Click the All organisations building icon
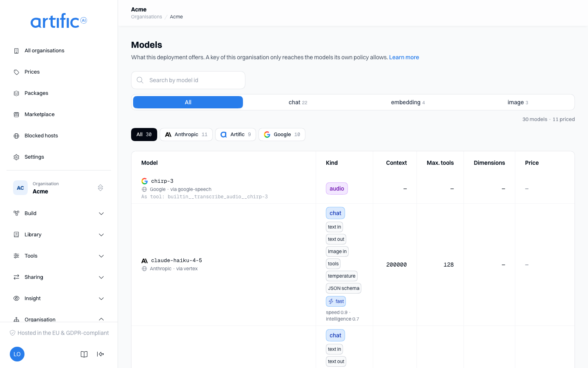This screenshot has height=368, width=588. coord(16,51)
